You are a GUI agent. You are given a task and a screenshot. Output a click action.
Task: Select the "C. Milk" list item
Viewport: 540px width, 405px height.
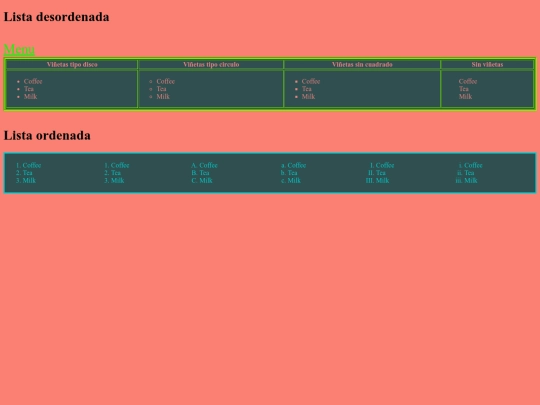[x=202, y=180]
